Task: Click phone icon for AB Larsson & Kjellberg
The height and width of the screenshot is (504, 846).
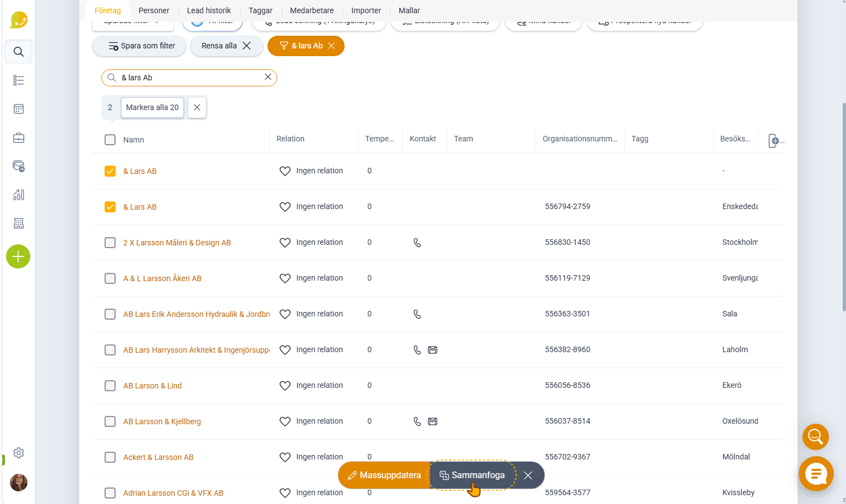Action: click(417, 421)
